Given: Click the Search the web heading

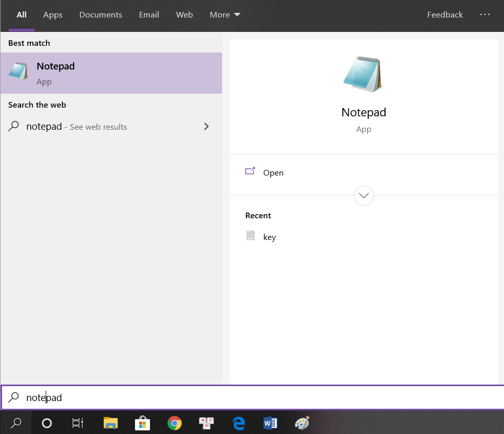Looking at the screenshot, I should coord(37,105).
